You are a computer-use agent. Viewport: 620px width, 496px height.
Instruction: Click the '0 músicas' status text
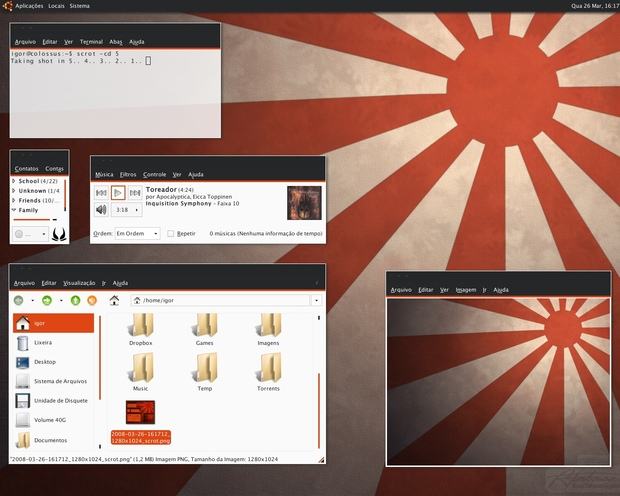pyautogui.click(x=266, y=234)
